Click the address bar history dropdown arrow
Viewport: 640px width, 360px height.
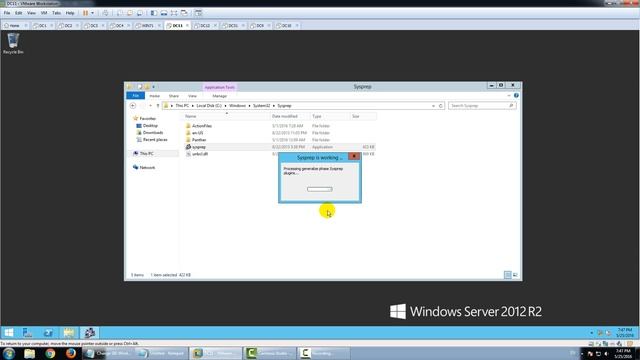point(433,106)
